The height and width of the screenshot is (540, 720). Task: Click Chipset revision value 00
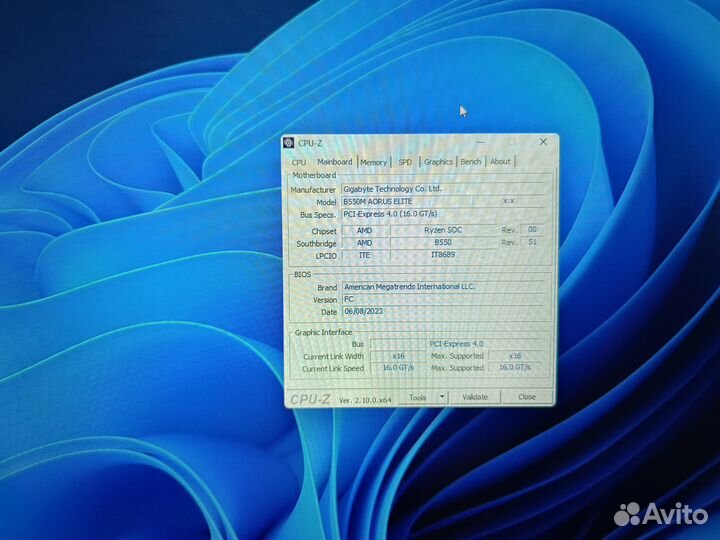[x=532, y=229]
